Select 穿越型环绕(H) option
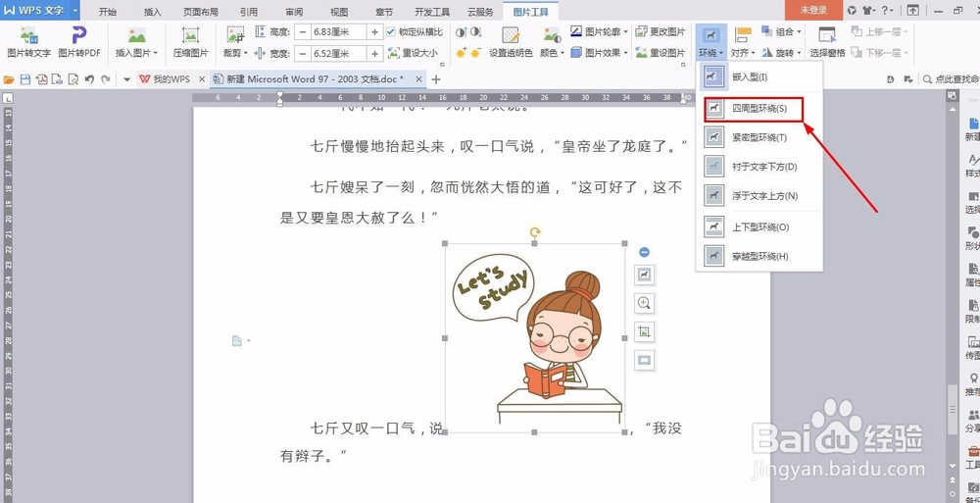The width and height of the screenshot is (980, 503). [759, 256]
